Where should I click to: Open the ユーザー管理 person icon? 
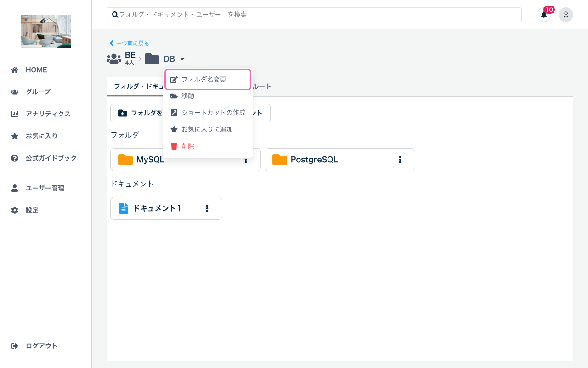pos(15,188)
